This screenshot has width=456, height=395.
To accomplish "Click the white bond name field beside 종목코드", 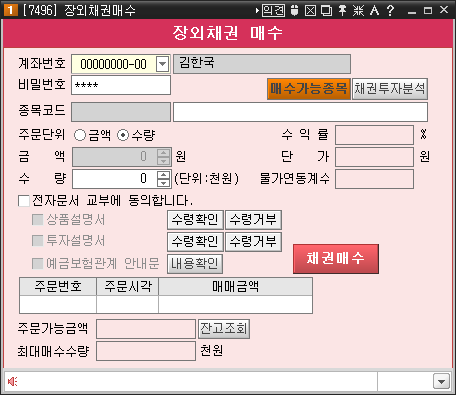I will click(300, 112).
